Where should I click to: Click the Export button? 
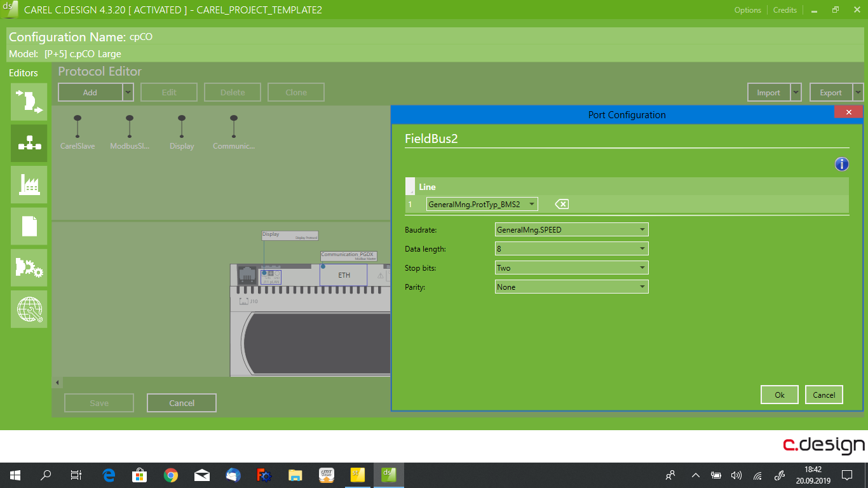831,92
